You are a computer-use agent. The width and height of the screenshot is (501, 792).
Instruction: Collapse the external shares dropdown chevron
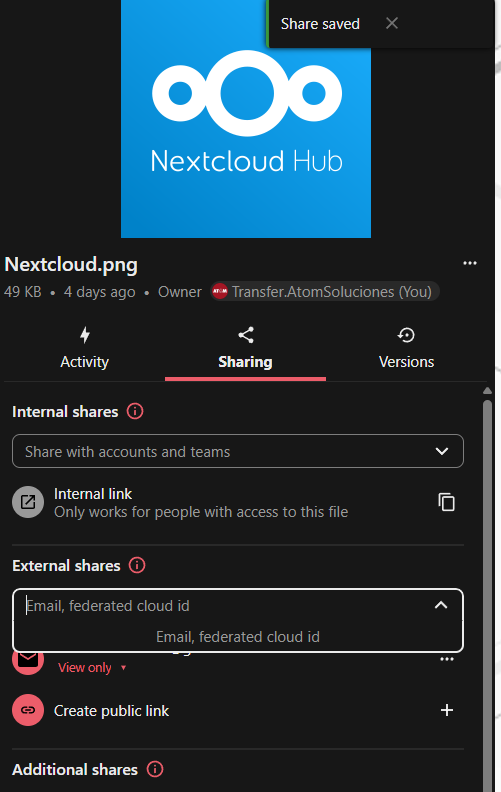click(x=441, y=605)
